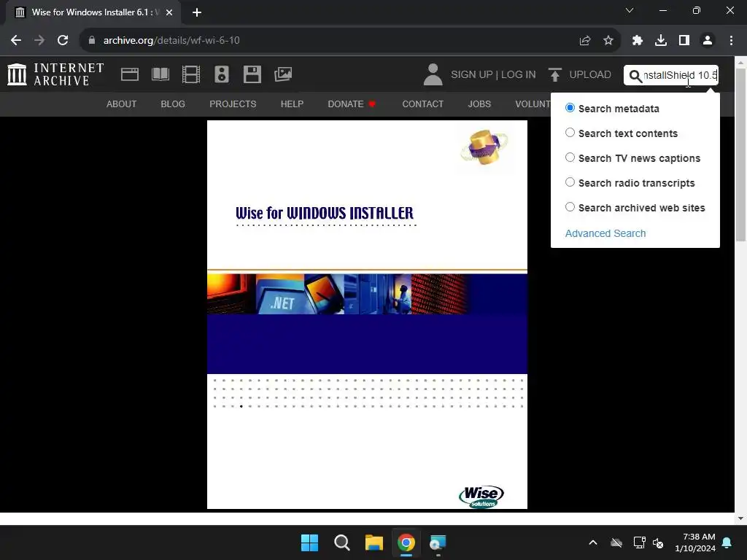The height and width of the screenshot is (560, 747).
Task: Click the UPLOAD link text
Action: click(x=590, y=75)
